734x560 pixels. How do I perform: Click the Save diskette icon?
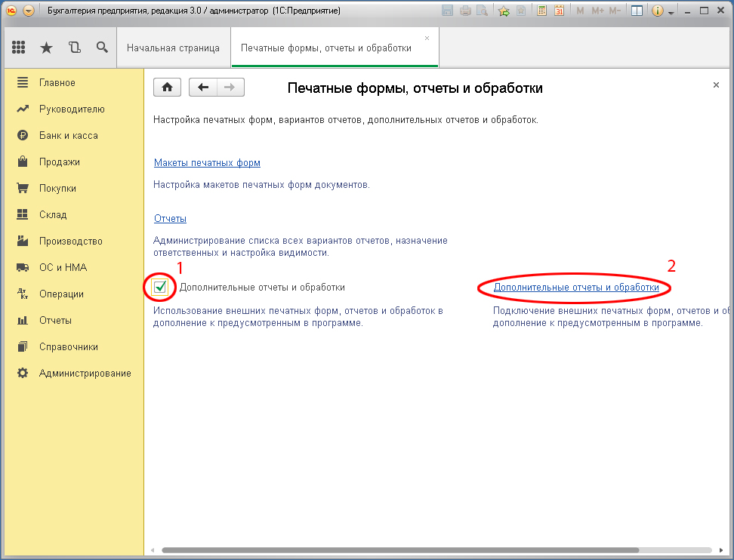[x=448, y=11]
